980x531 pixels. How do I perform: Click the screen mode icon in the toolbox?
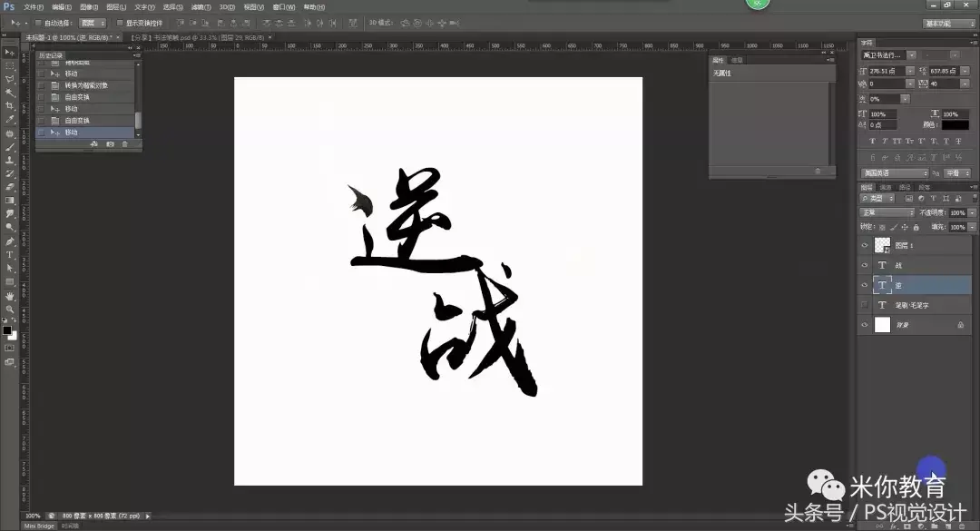(9, 362)
